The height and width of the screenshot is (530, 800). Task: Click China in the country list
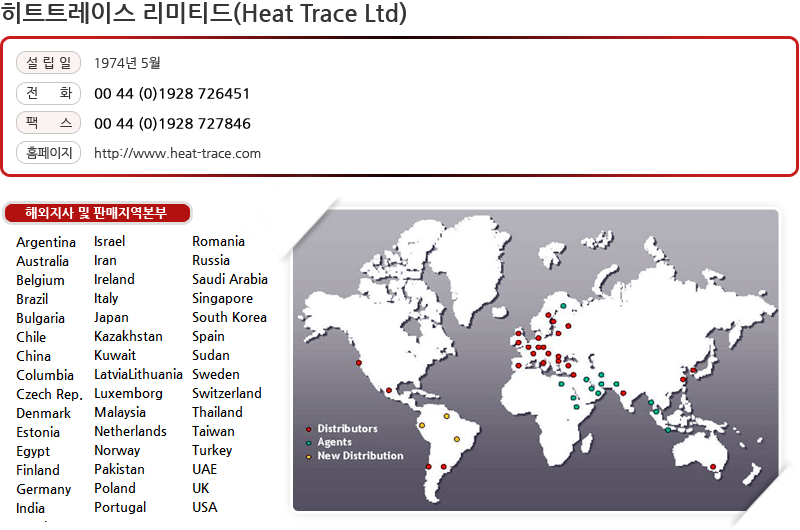(x=34, y=356)
